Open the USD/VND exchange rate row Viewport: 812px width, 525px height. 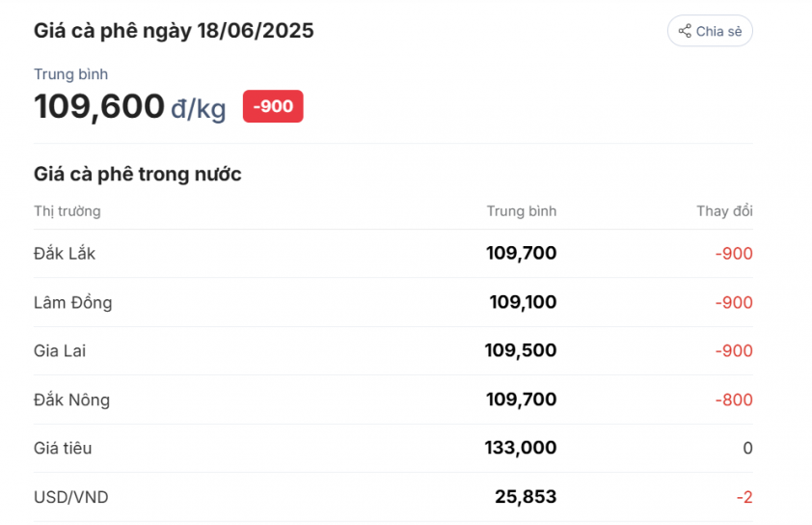393,497
